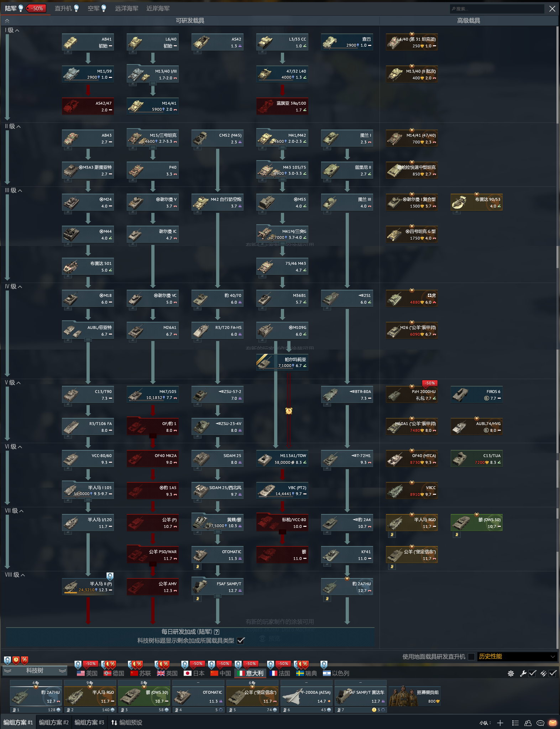The width and height of the screenshot is (560, 729).
Task: Select the 半人马 II (P) vehicle card
Action: click(x=88, y=587)
